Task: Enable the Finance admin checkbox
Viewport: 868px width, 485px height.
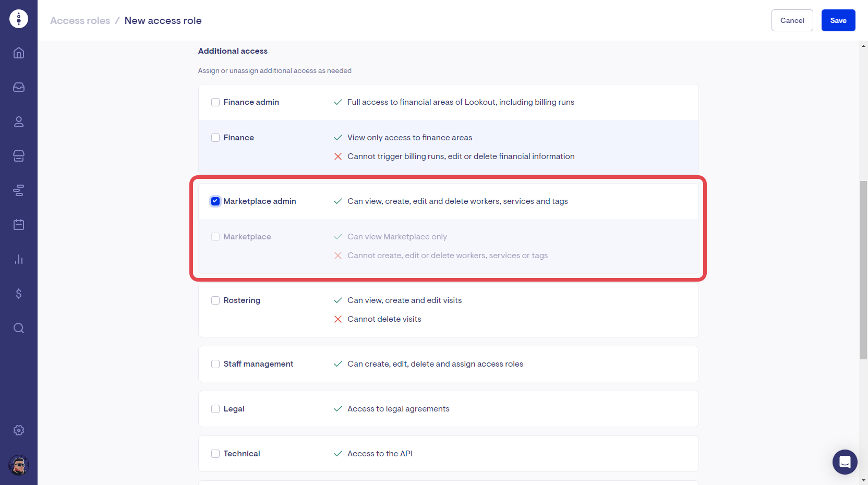Action: point(215,102)
